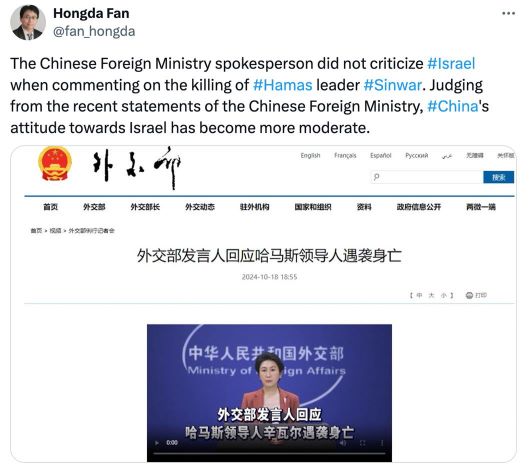530x469 pixels.
Task: Open the #Israel hashtag link
Action: (451, 64)
